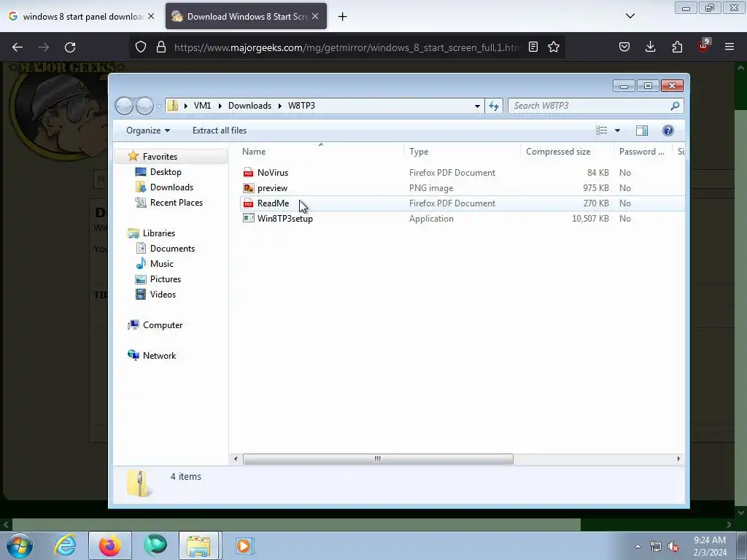Sort by Type column header
The width and height of the screenshot is (747, 560).
click(419, 152)
